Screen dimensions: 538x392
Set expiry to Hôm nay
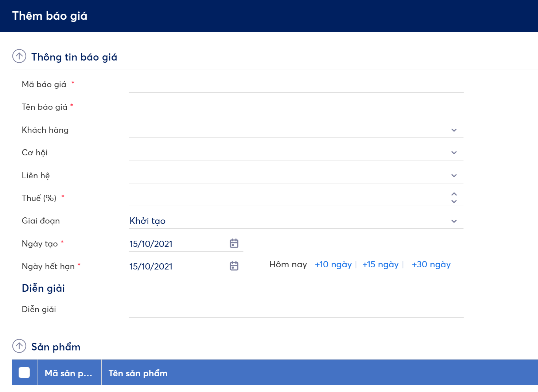point(288,264)
